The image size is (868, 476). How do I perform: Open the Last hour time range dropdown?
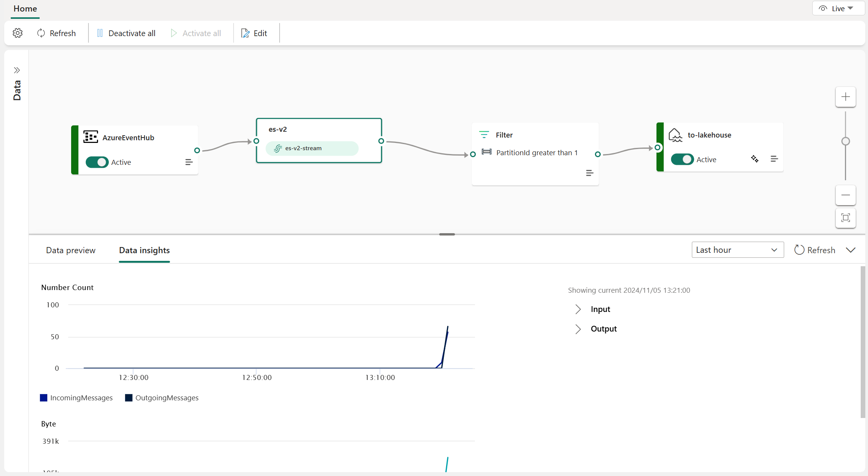pos(735,250)
